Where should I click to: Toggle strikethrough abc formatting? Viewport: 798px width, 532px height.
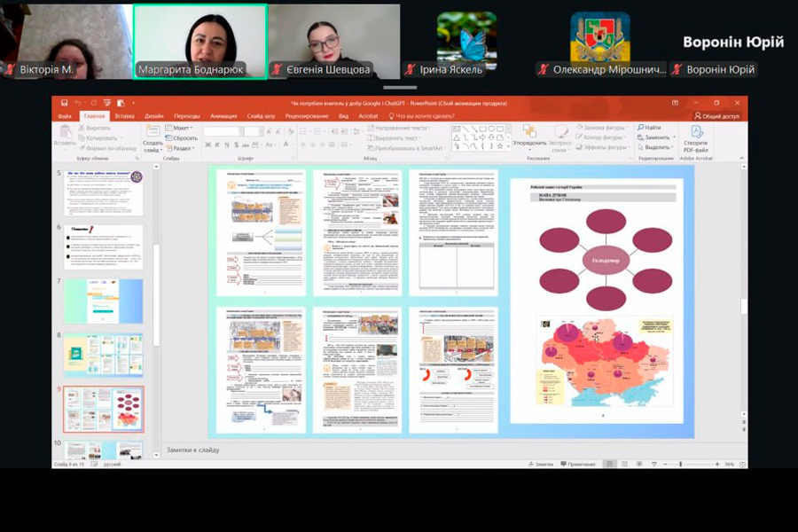click(246, 145)
